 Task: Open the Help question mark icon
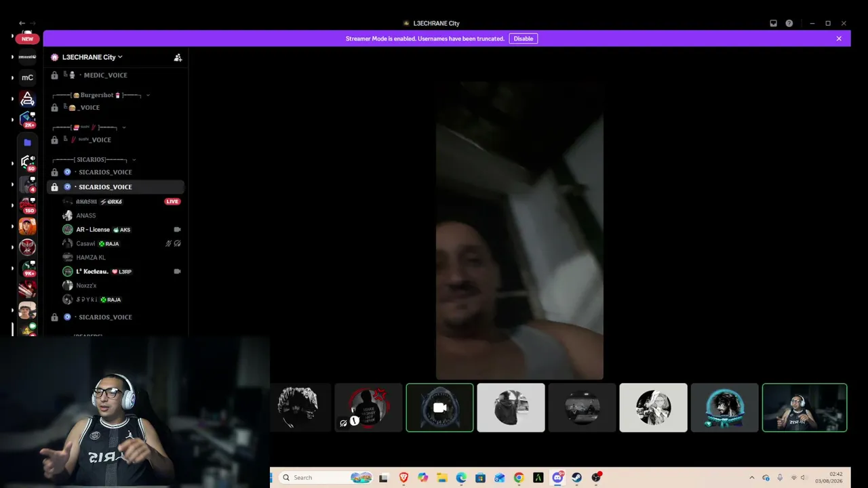tap(789, 23)
